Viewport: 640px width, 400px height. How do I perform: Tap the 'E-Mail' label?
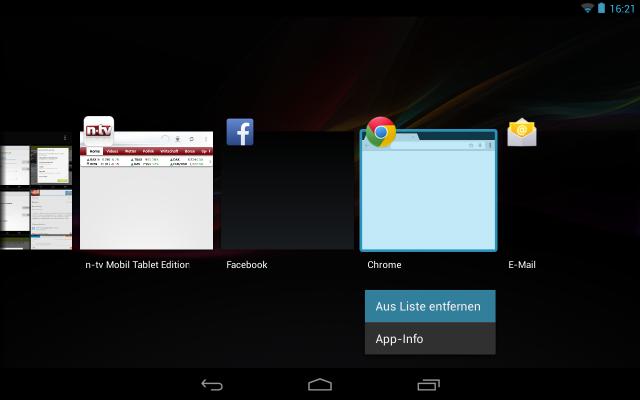coord(522,264)
